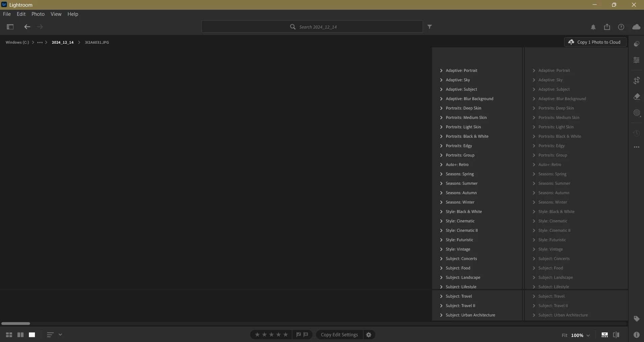644x342 pixels.
Task: Open the search filter funnel icon
Action: 430,27
